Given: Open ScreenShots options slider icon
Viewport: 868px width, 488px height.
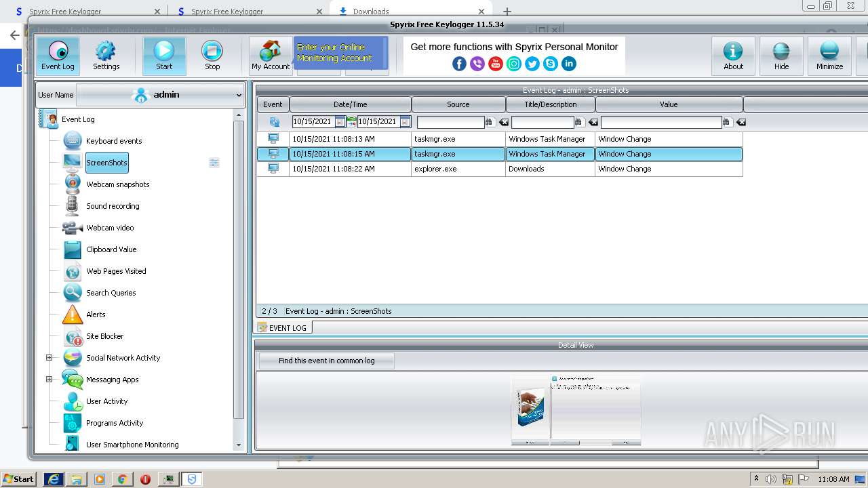Looking at the screenshot, I should click(x=214, y=163).
